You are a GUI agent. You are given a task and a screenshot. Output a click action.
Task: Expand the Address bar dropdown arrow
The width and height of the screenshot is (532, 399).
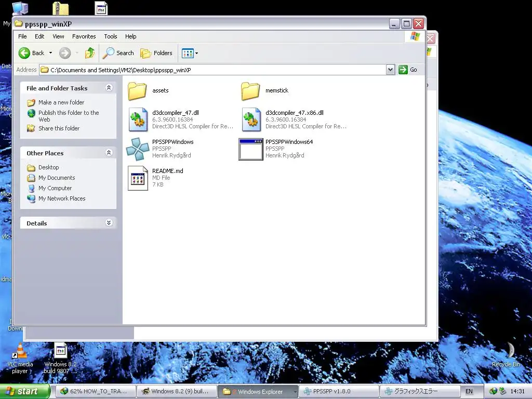click(390, 70)
